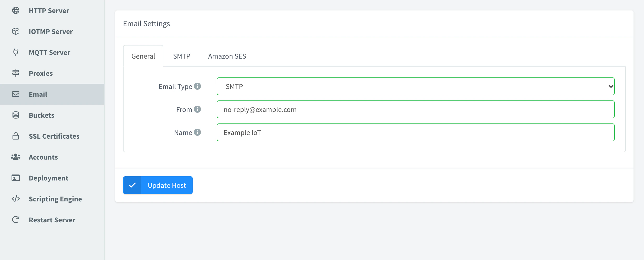Open SSL Certificates page

pyautogui.click(x=52, y=136)
